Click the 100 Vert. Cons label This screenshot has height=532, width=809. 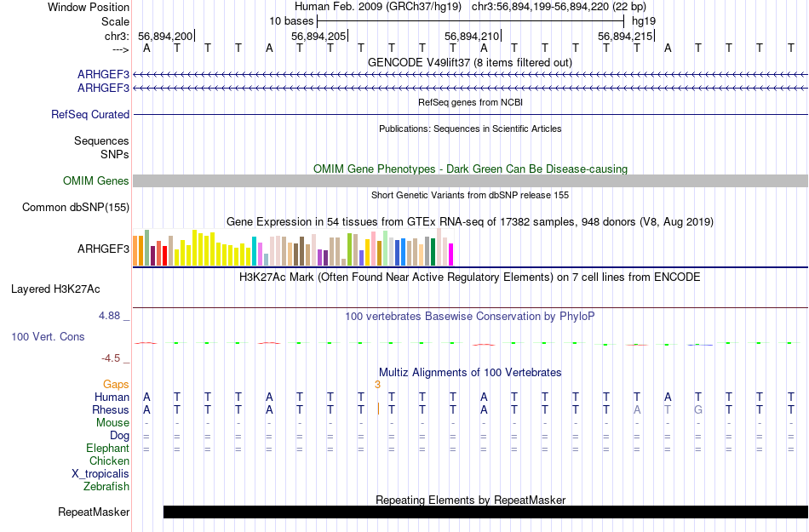click(48, 336)
